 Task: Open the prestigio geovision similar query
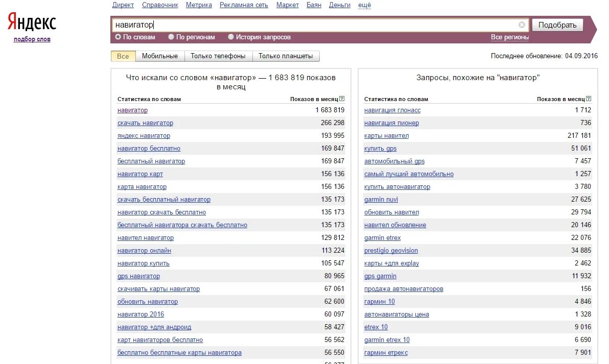tap(391, 251)
